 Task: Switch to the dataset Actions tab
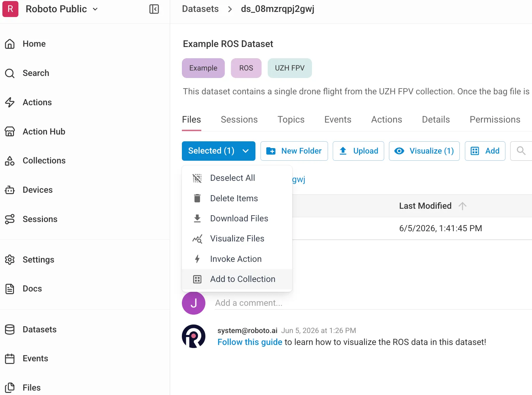(387, 120)
